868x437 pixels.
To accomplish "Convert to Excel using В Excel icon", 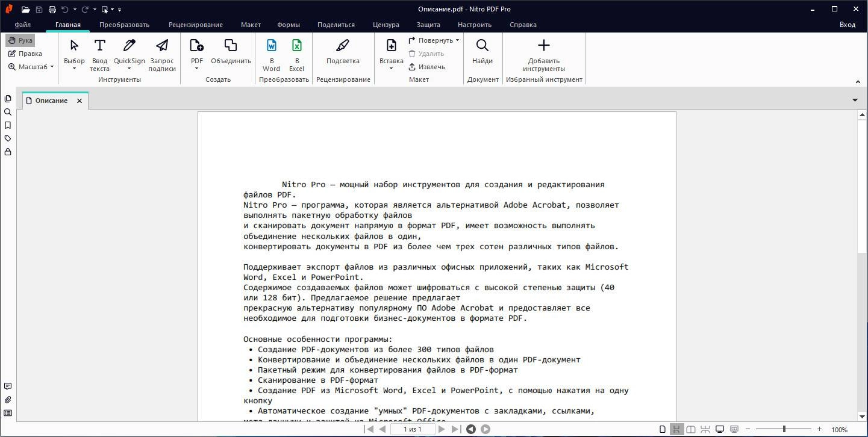I will tap(296, 46).
